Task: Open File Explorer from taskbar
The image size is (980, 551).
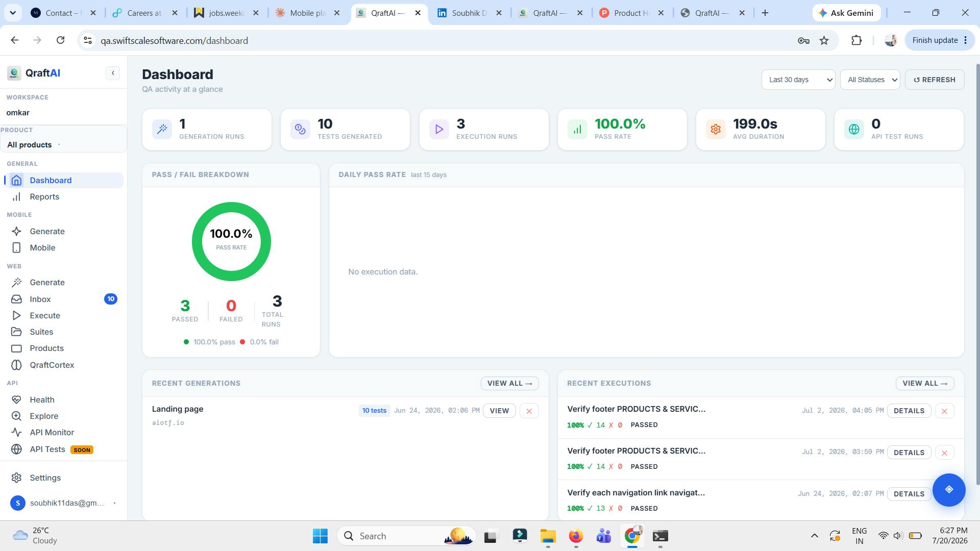Action: pyautogui.click(x=548, y=536)
